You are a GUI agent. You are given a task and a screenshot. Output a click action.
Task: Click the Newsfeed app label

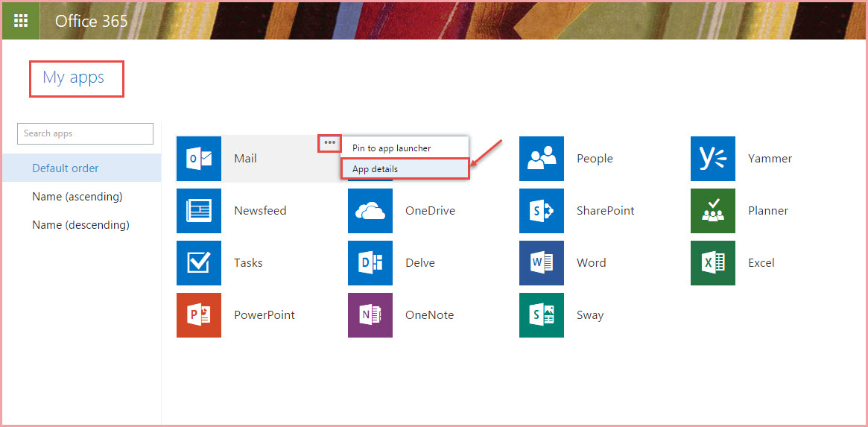(x=260, y=210)
